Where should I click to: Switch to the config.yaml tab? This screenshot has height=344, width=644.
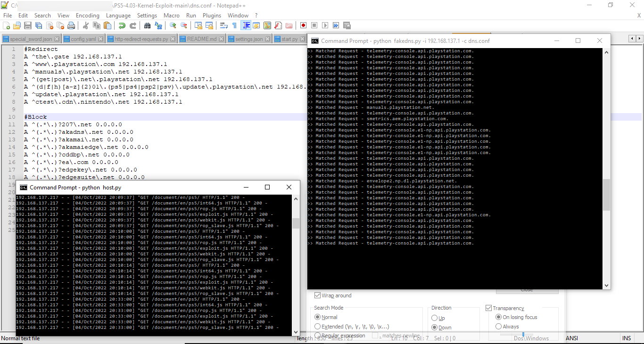(83, 40)
